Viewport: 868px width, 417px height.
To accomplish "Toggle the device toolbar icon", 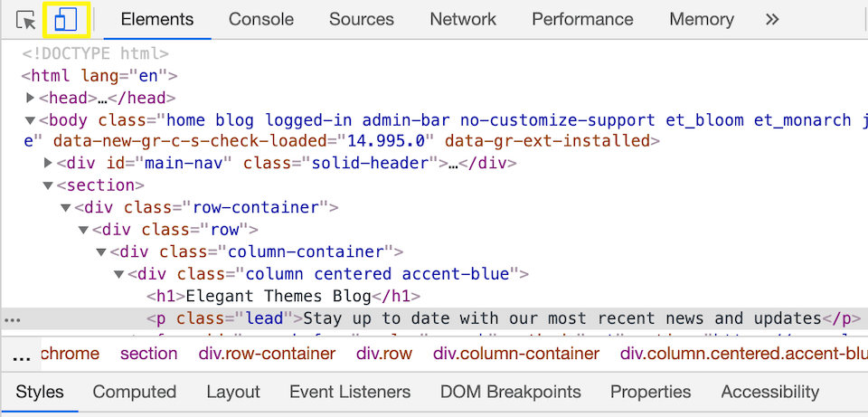I will tap(64, 19).
